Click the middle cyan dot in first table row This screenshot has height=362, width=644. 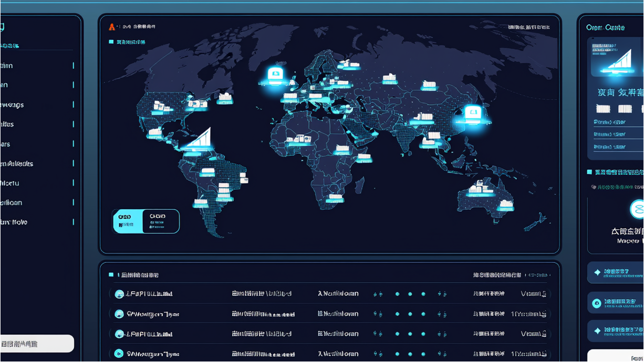[410, 294]
